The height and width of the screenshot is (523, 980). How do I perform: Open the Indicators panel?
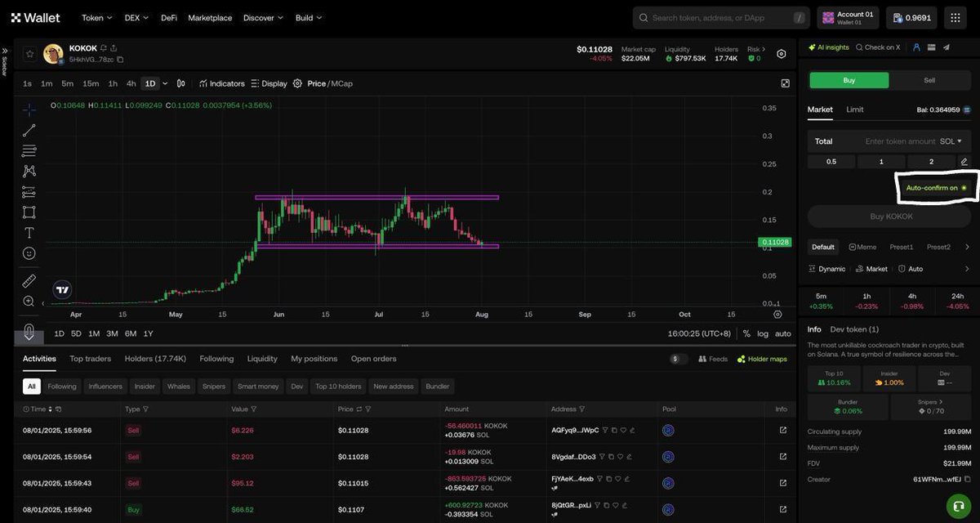tap(220, 83)
